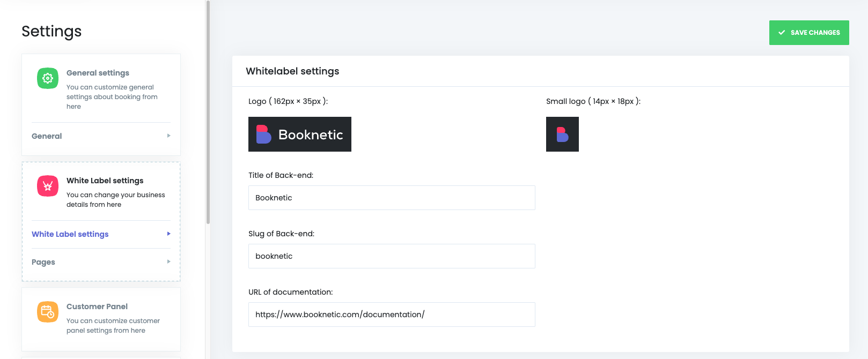Click the pink White Label settings icon
Image resolution: width=868 pixels, height=359 pixels.
pos(48,186)
